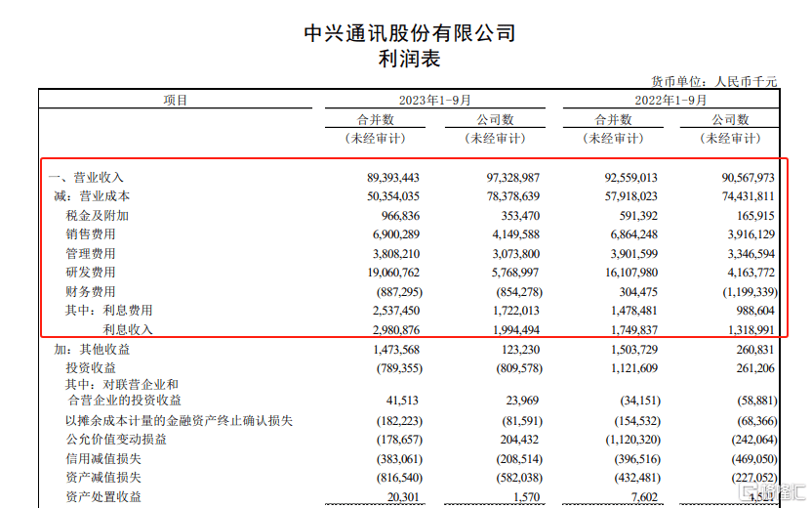
Task: Select 以摊余成本计量的金融资产终止确认损失 label
Action: coord(180,421)
